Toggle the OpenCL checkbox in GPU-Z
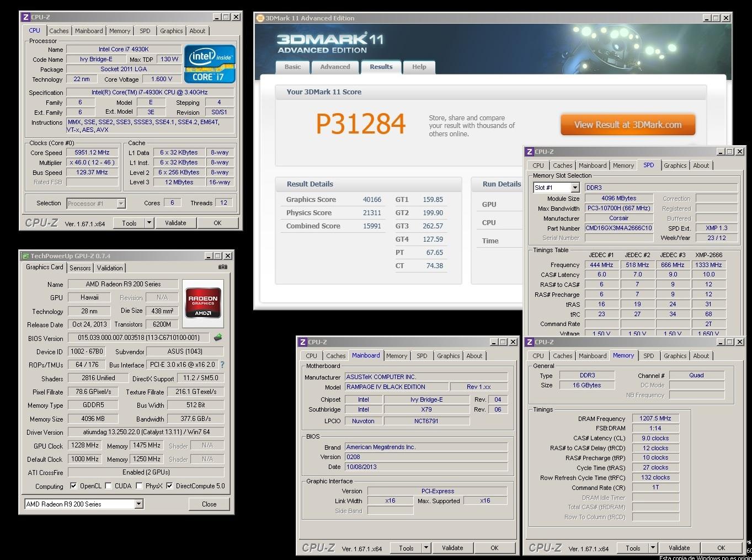The width and height of the screenshot is (752, 560). tap(73, 486)
